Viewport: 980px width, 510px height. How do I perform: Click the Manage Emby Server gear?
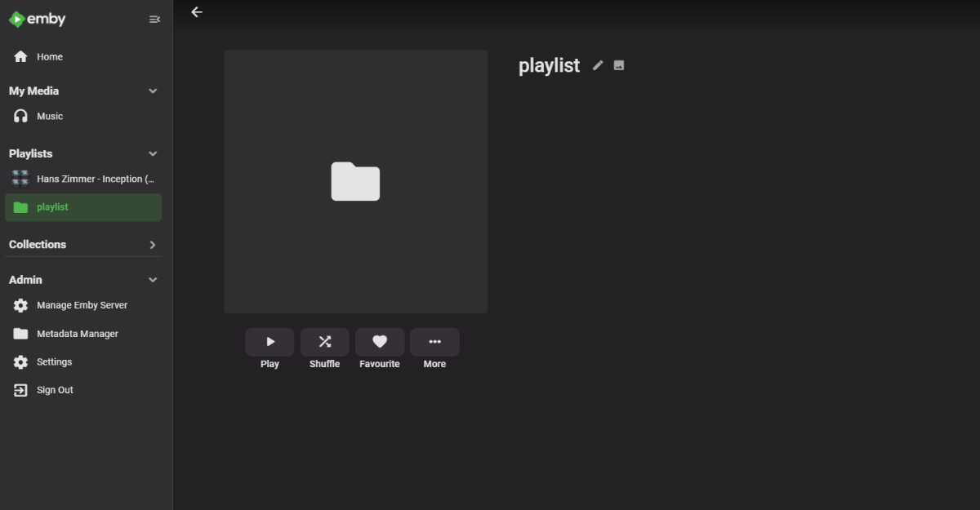(20, 304)
